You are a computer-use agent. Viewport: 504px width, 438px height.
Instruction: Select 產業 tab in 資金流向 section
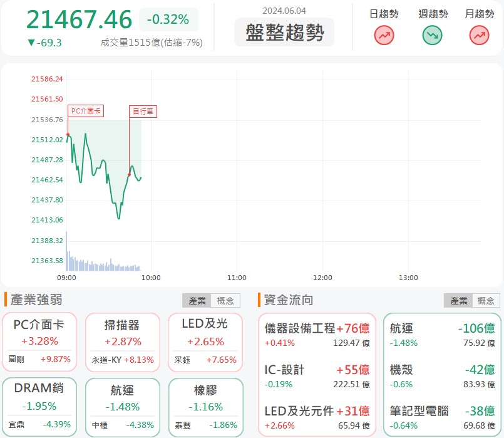point(458,301)
